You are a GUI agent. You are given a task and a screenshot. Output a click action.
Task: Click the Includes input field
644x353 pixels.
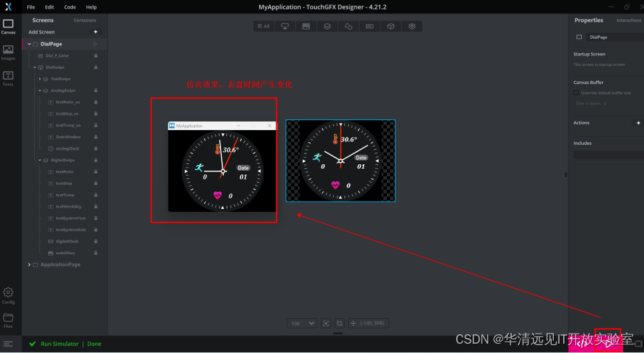pos(609,155)
